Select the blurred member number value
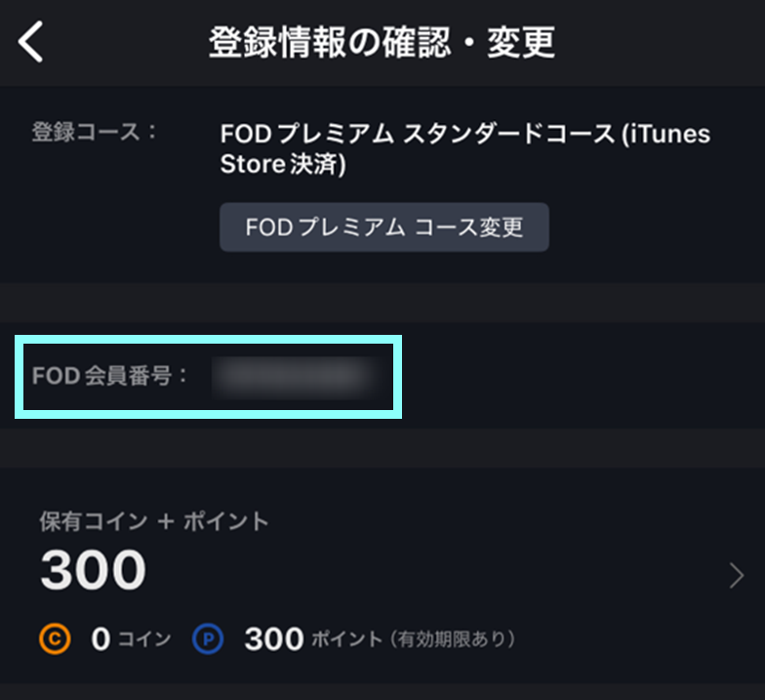This screenshot has width=765, height=700. [x=292, y=376]
